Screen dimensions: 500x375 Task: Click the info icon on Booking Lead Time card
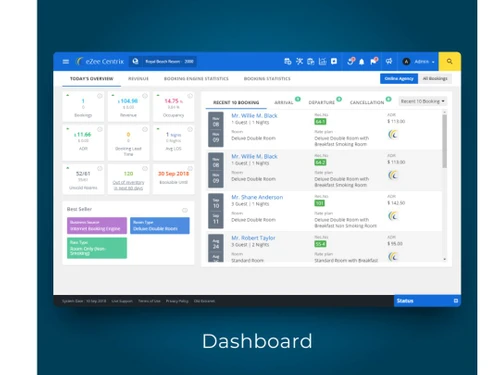point(145,129)
